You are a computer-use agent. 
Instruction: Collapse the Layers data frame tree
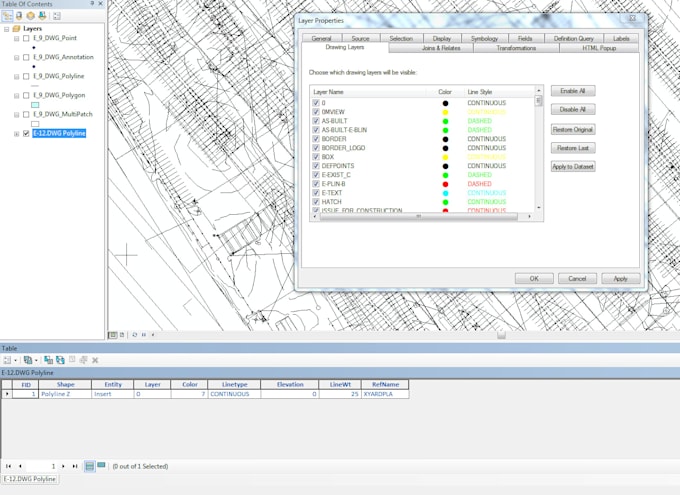[6, 29]
